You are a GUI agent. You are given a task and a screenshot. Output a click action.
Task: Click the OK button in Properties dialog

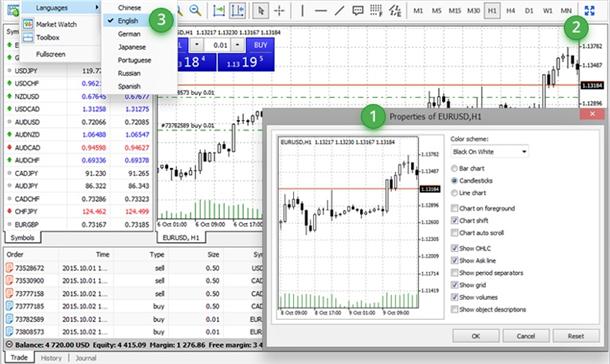[475, 336]
